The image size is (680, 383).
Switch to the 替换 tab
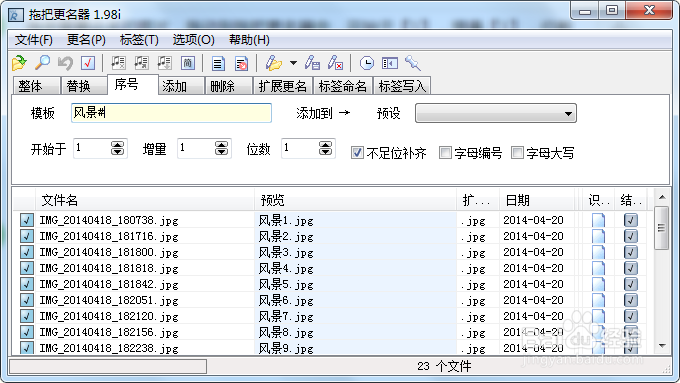(x=85, y=86)
